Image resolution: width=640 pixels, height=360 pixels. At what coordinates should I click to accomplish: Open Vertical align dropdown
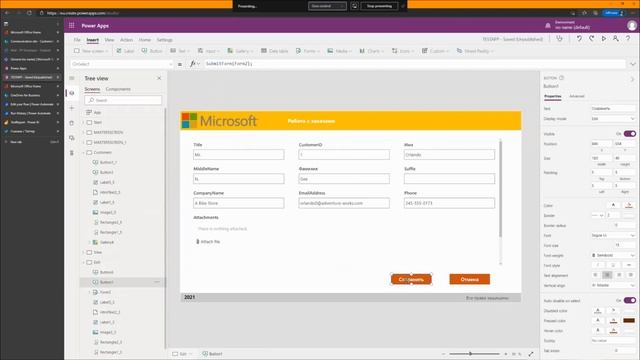(613, 285)
